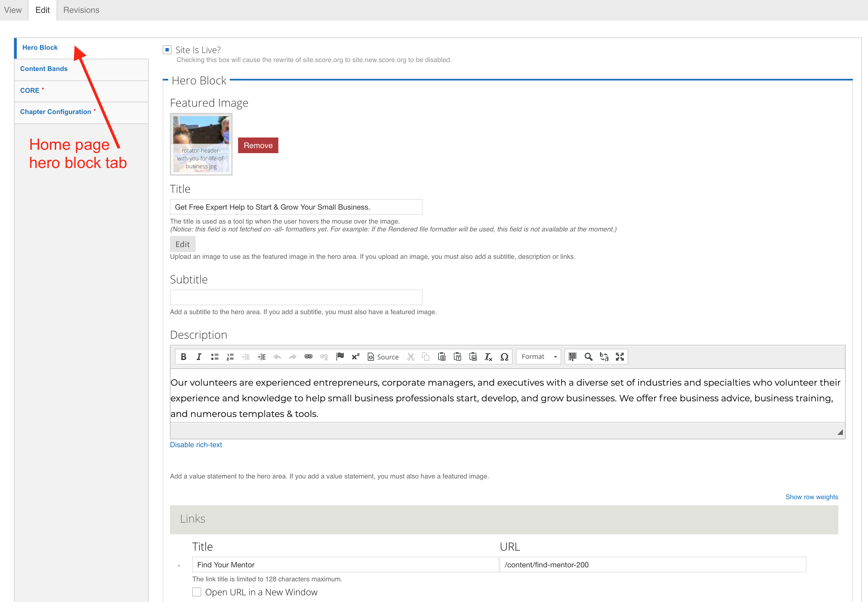The height and width of the screenshot is (602, 868).
Task: Insert a bulleted list
Action: coord(215,356)
